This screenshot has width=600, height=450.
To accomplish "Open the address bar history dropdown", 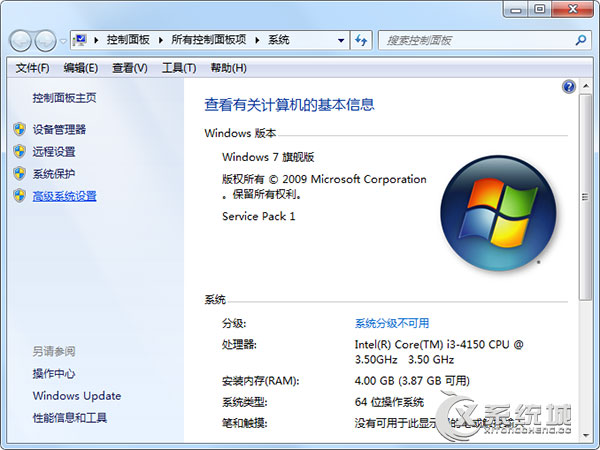I will coord(341,40).
